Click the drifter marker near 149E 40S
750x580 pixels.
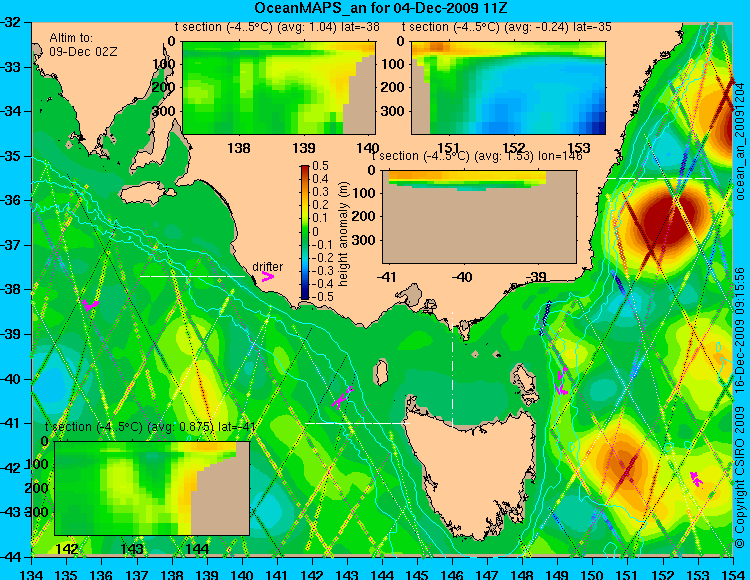(561, 381)
